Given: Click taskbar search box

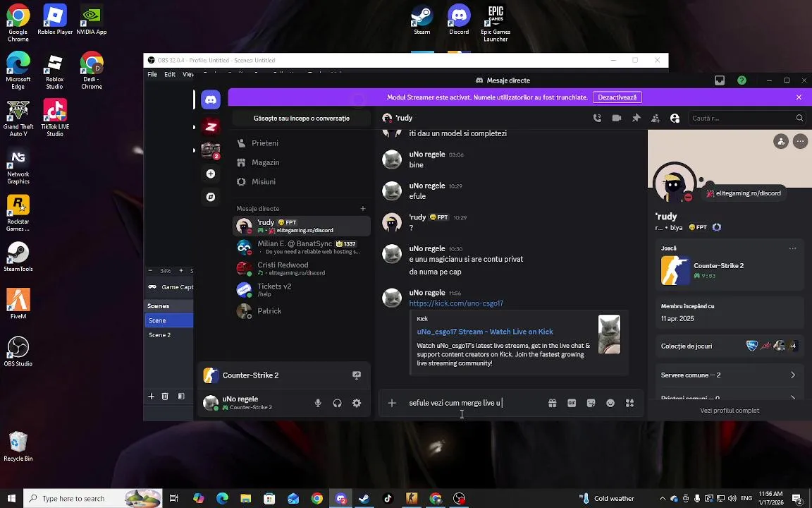Looking at the screenshot, I should [92, 498].
